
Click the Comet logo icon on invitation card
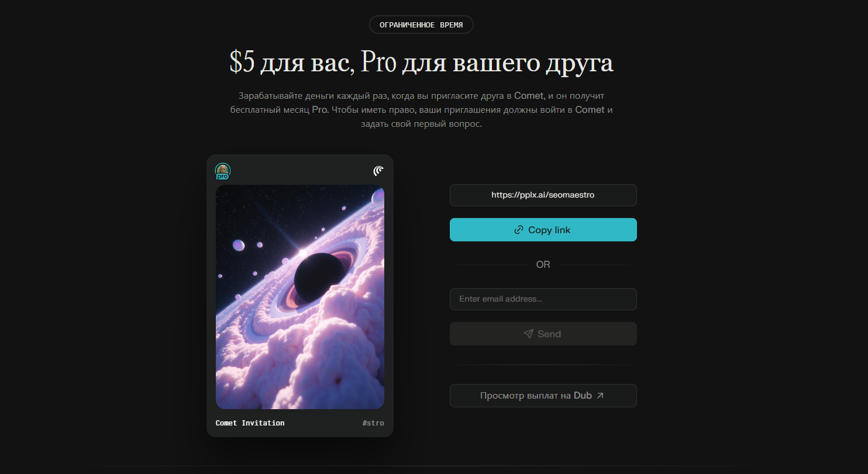[x=378, y=171]
